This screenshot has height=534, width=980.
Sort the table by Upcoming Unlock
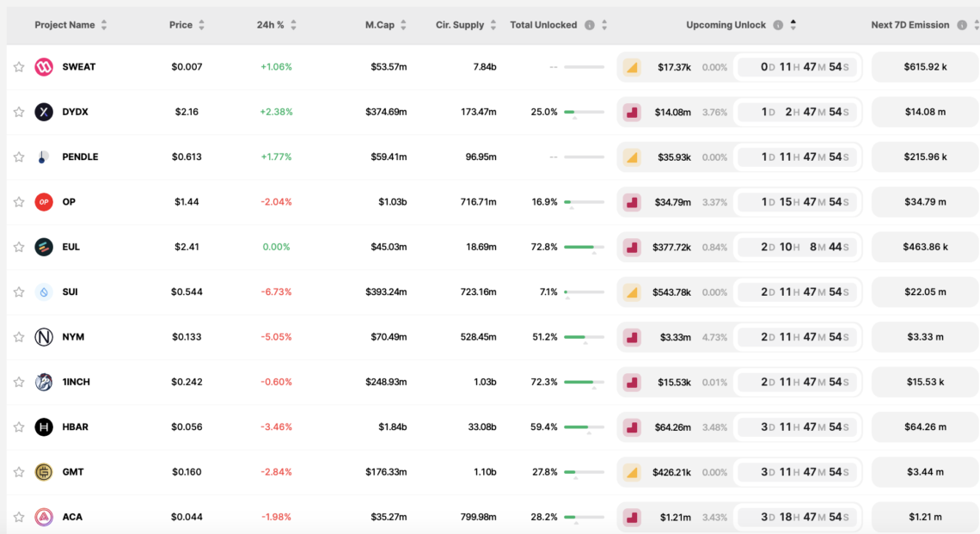(793, 25)
